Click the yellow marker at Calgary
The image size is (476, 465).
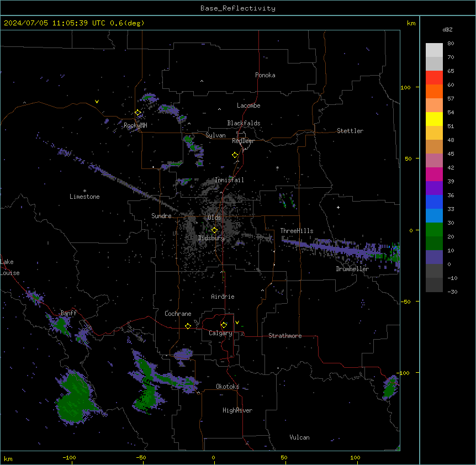(224, 325)
